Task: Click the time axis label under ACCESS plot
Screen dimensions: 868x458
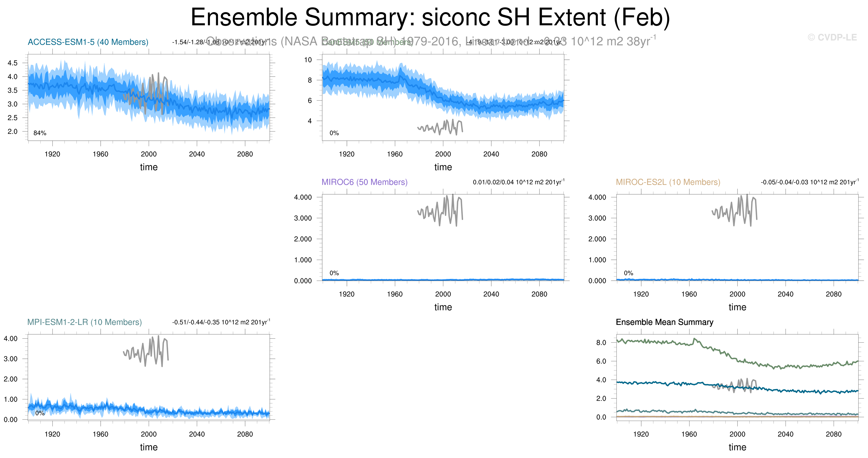Action: [x=149, y=167]
